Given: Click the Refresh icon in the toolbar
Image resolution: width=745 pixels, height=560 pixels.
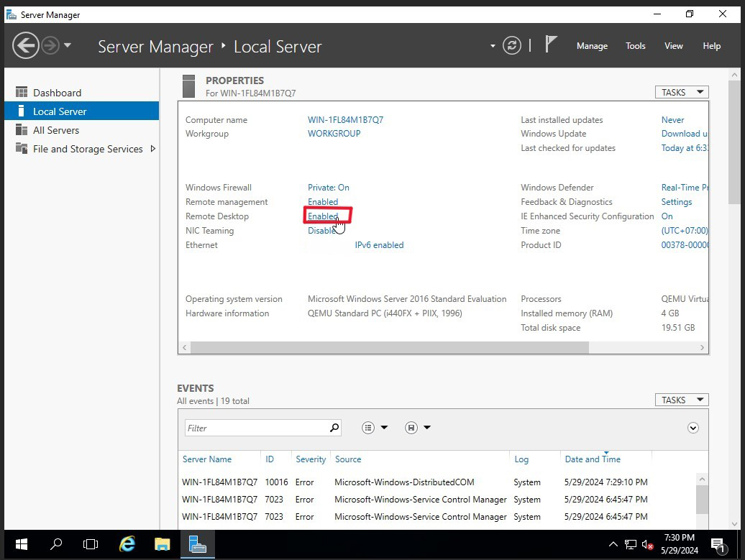Looking at the screenshot, I should (x=511, y=45).
